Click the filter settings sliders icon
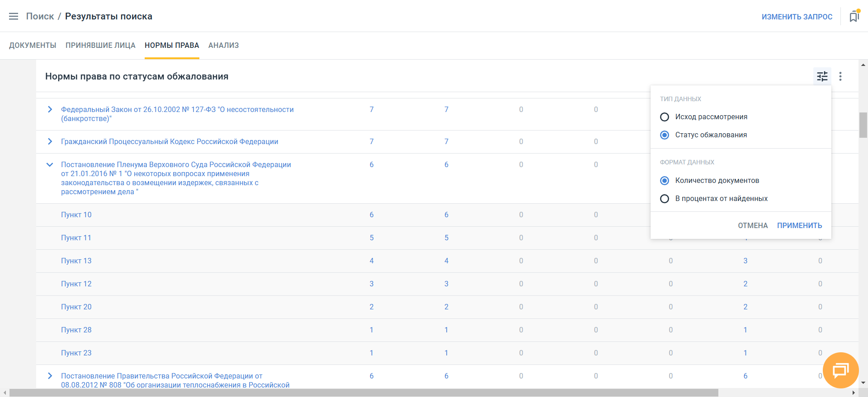 click(822, 76)
